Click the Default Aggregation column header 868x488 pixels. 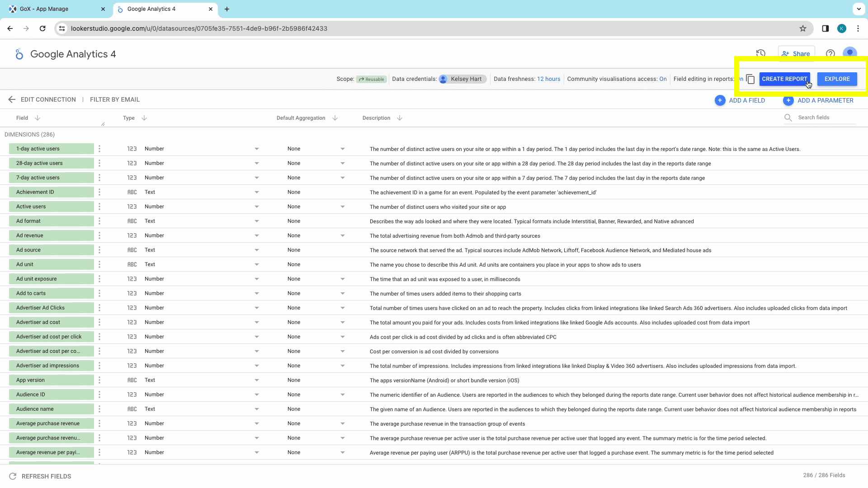[x=301, y=118]
